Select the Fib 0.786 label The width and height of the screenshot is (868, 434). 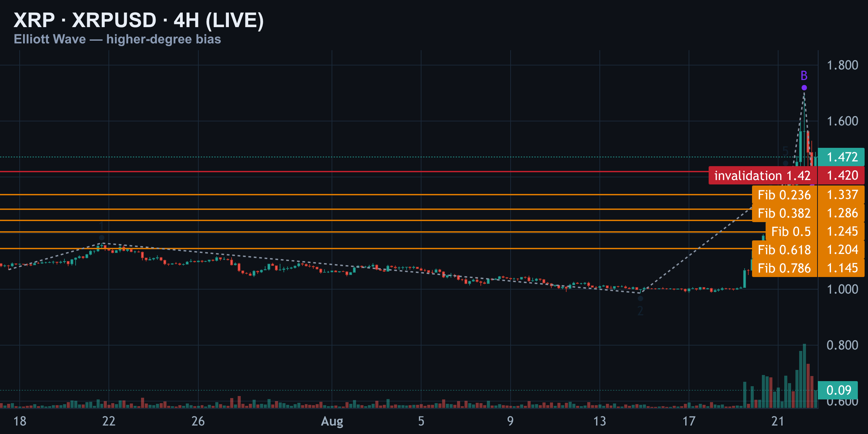(784, 268)
